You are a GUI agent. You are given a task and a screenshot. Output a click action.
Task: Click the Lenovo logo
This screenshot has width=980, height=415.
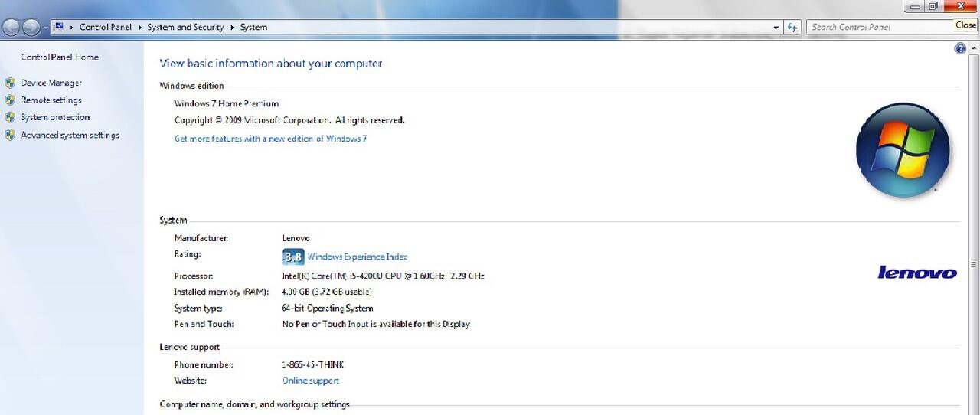click(x=917, y=273)
